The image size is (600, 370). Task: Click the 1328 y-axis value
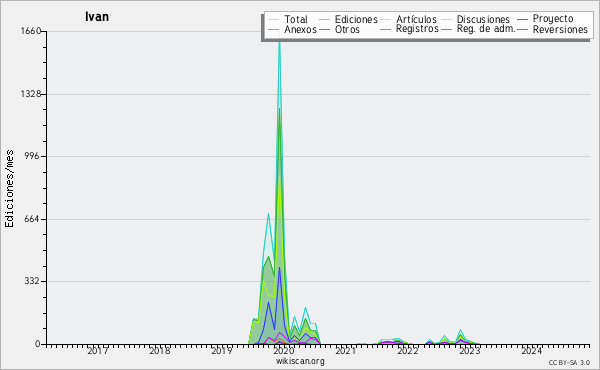pyautogui.click(x=30, y=94)
